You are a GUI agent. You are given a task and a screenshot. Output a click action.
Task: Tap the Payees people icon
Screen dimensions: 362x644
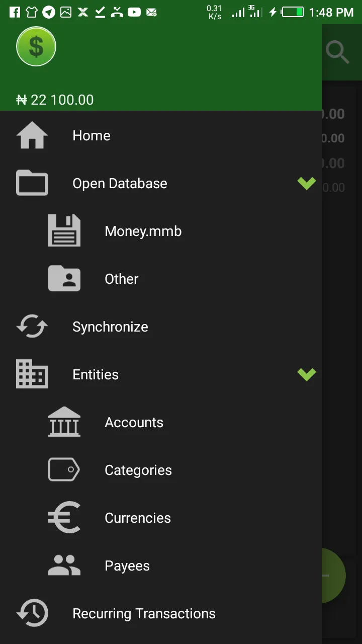(x=64, y=566)
